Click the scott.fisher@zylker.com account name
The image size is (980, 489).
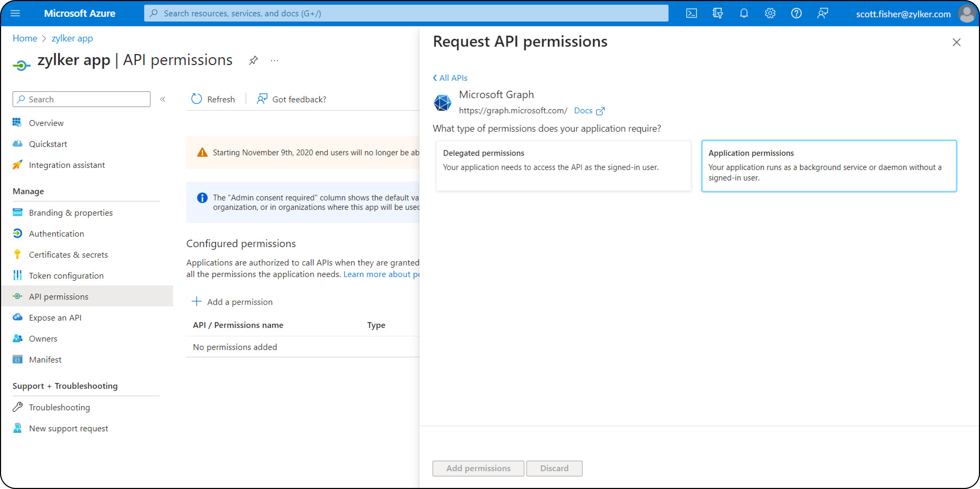pyautogui.click(x=903, y=14)
